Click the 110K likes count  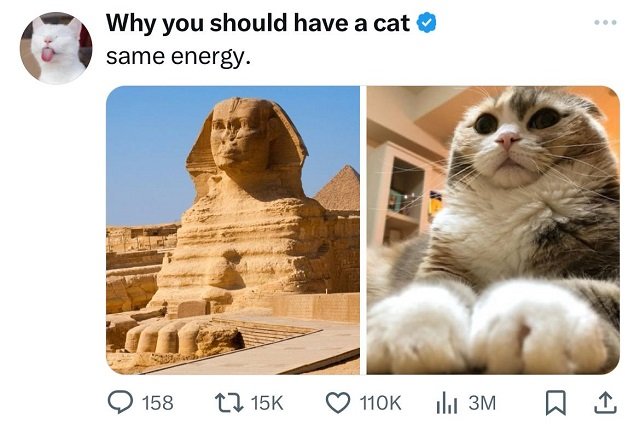click(x=380, y=403)
